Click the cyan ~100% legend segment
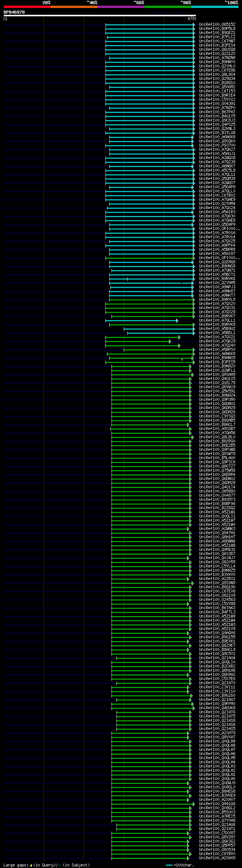 (x=215, y=7)
